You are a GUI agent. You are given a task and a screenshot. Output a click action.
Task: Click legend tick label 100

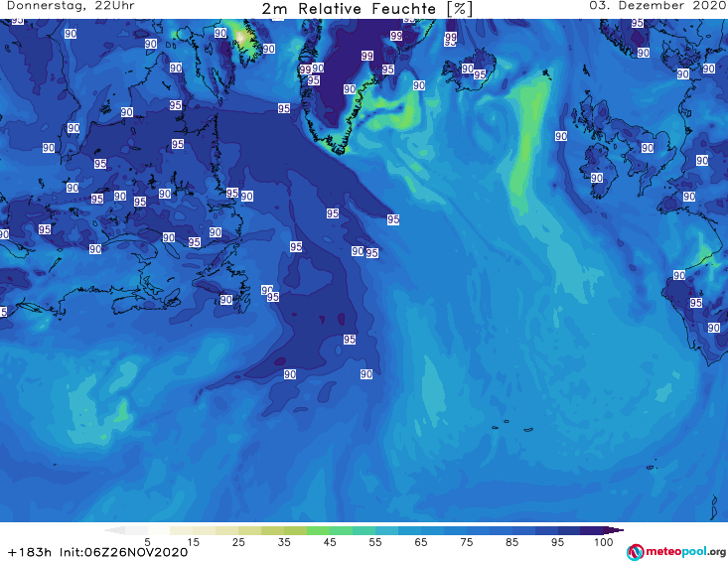coord(604,542)
